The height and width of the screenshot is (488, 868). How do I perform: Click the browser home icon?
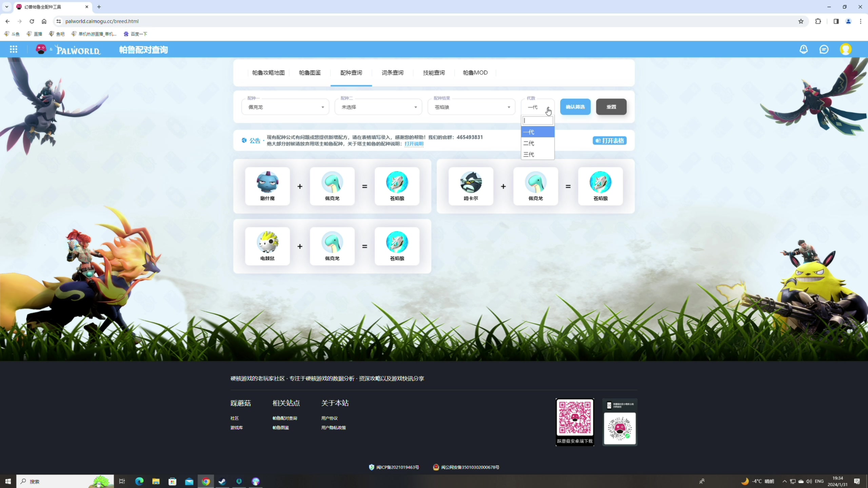coord(44,21)
